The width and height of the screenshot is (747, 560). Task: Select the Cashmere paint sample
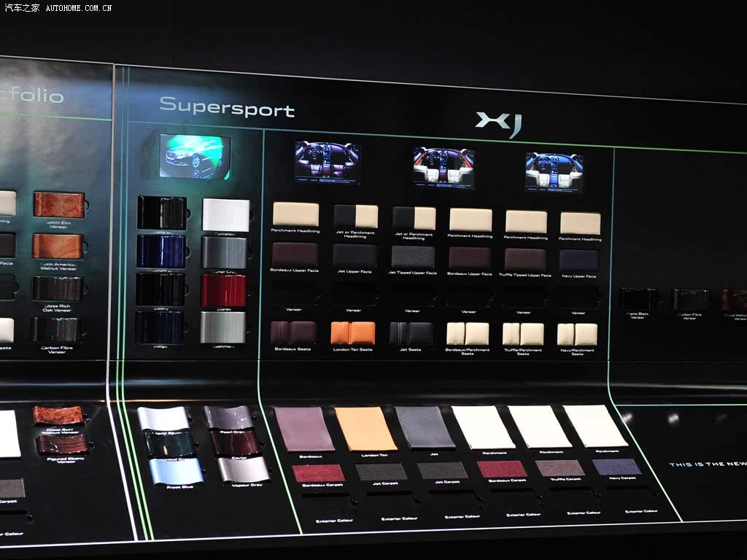coord(223,327)
